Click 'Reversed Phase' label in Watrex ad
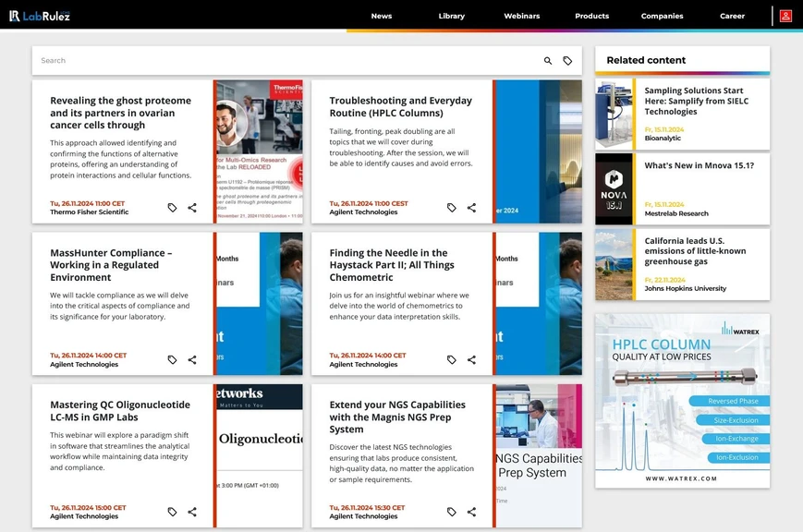This screenshot has height=532, width=803. pyautogui.click(x=733, y=401)
